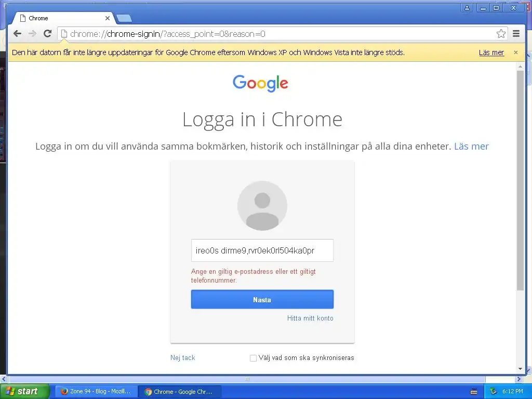Click the horizontal scrollbar right arrow
Viewport: 532px width, 399px height.
point(519,379)
